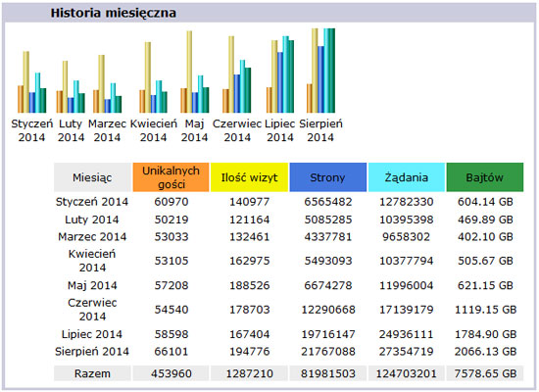Click the Lipiec 2014 bar group in chart
Viewport: 539px width, 392px height.
[280, 74]
